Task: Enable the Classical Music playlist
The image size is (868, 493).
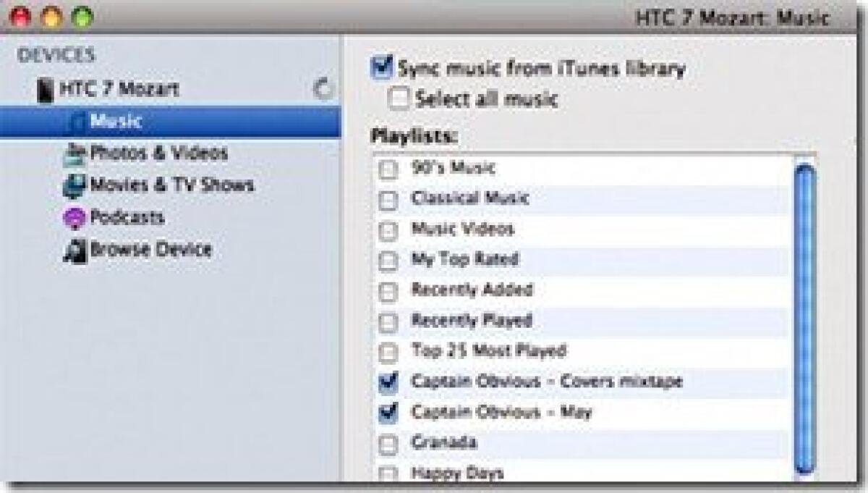Action: tap(388, 198)
